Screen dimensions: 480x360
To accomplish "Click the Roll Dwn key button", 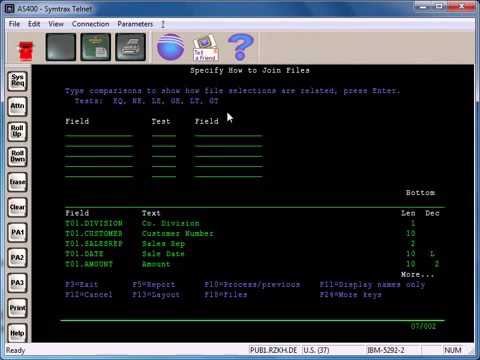I will (x=18, y=157).
